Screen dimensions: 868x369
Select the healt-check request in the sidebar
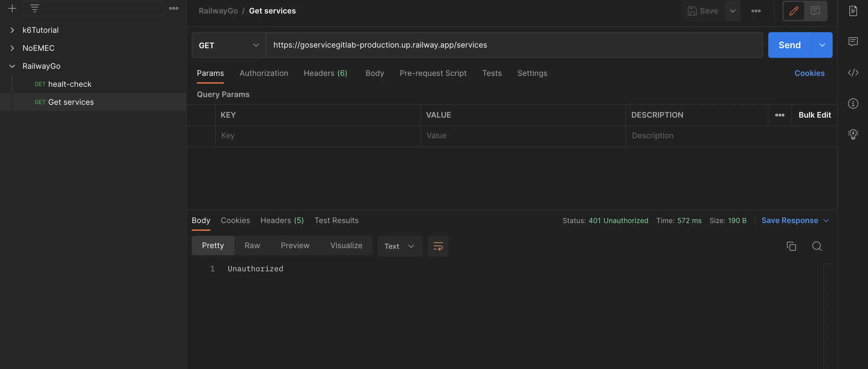point(70,84)
